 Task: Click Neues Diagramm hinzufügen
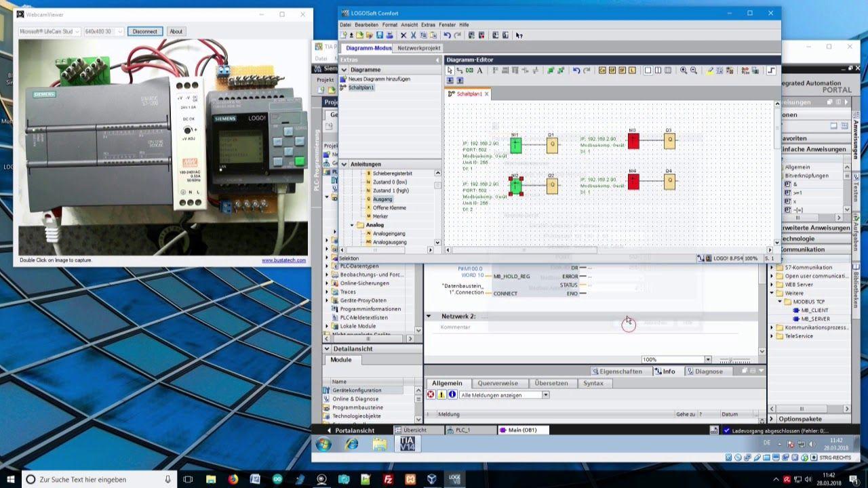(379, 79)
